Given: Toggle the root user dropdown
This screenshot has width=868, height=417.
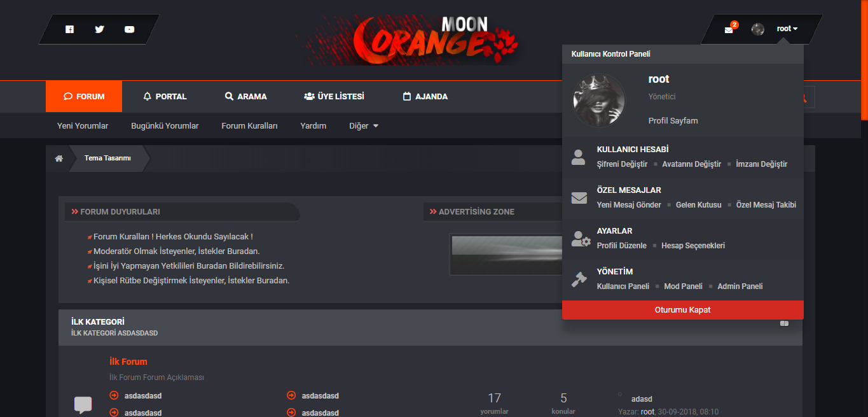Looking at the screenshot, I should 787,29.
